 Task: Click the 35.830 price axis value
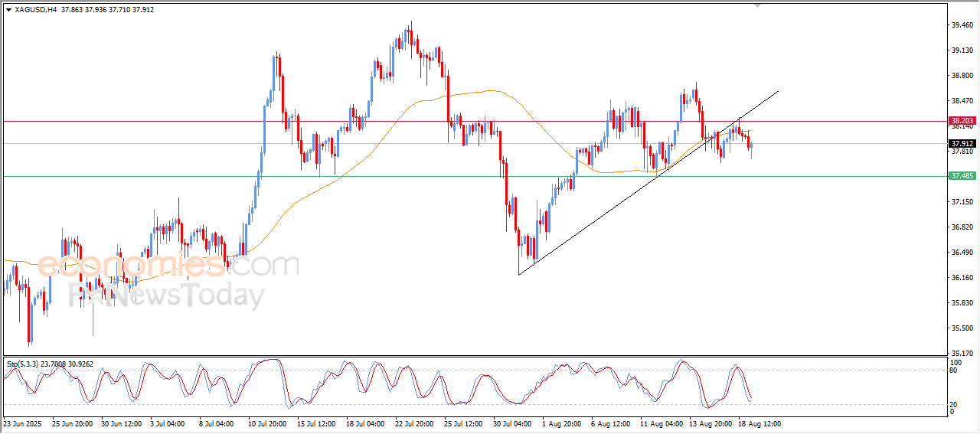click(962, 303)
